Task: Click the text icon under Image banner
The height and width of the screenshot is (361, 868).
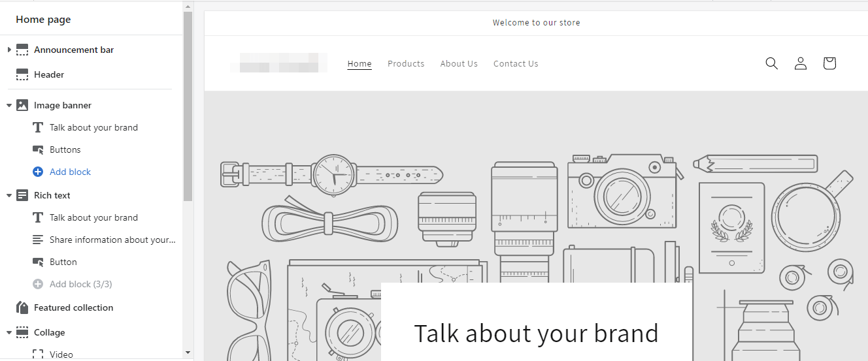Action: (38, 127)
